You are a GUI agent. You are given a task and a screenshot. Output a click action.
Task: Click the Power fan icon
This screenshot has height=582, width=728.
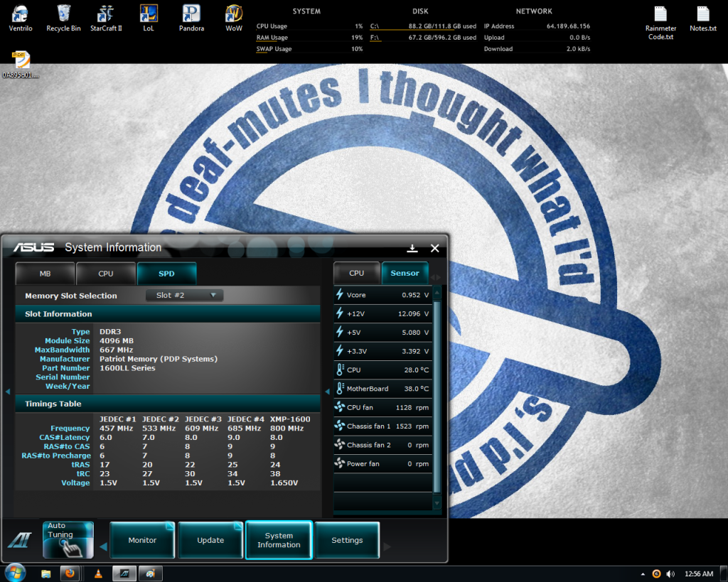tap(340, 463)
